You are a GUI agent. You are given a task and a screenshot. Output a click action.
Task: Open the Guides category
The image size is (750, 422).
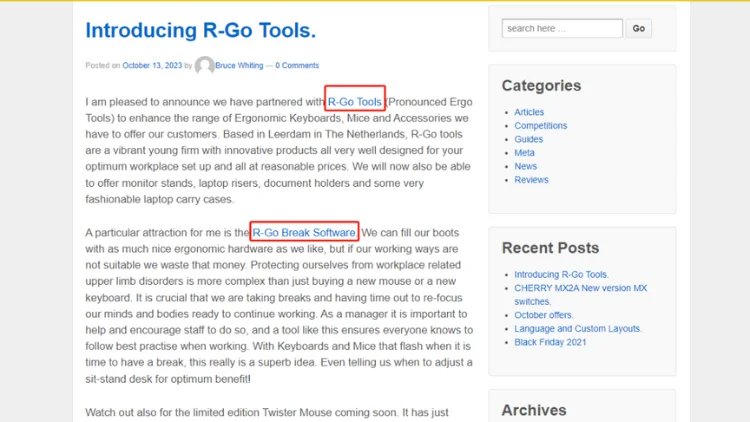click(x=529, y=139)
